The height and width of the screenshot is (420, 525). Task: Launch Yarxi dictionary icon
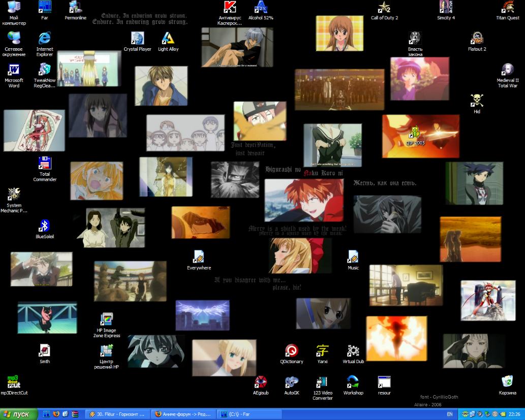point(322,354)
